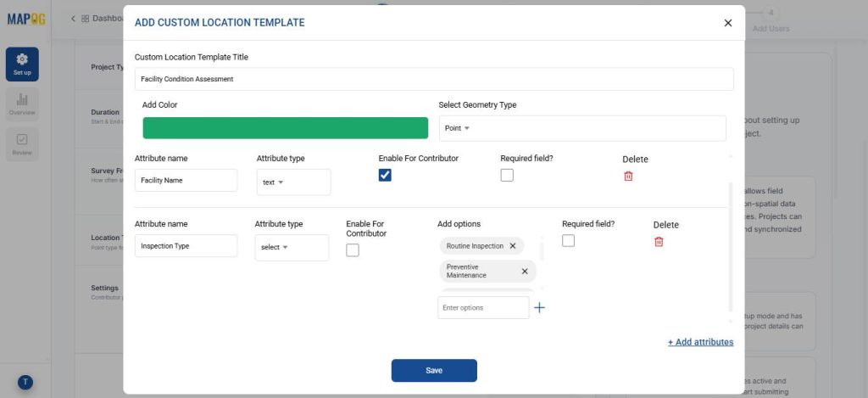Delete the Inspection Type attribute
This screenshot has width=868, height=398.
[659, 242]
